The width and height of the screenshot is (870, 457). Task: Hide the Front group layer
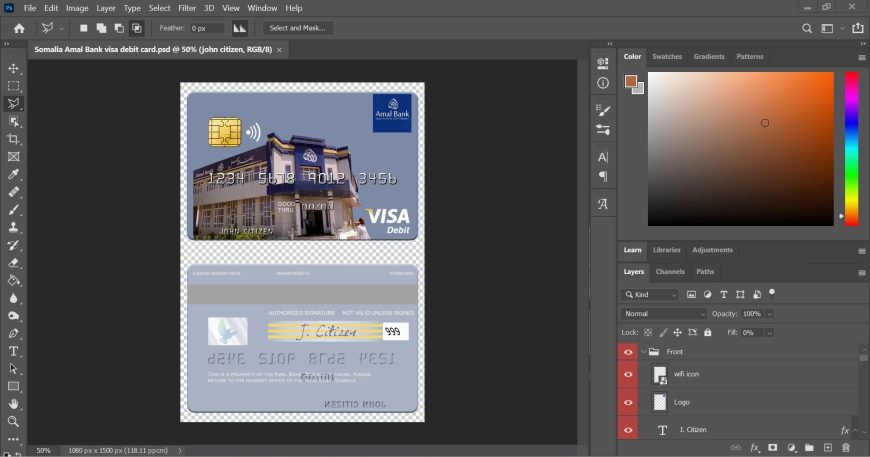tap(628, 352)
